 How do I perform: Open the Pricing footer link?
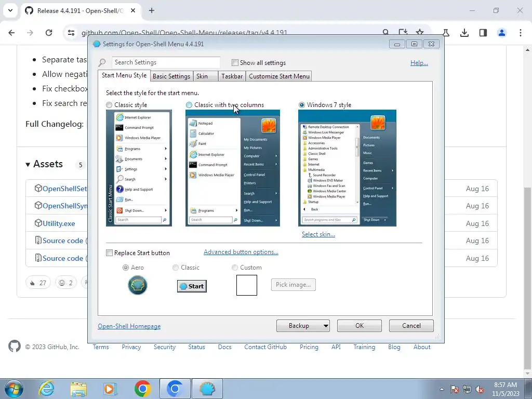click(309, 347)
